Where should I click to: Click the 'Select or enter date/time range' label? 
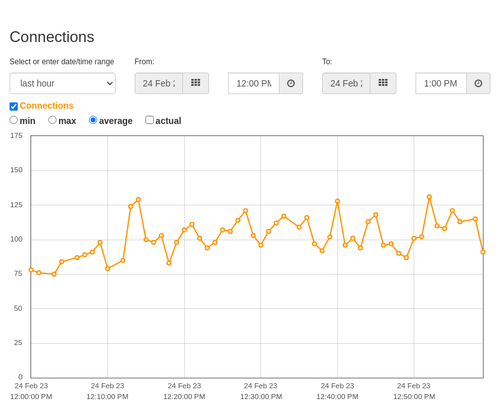[62, 62]
